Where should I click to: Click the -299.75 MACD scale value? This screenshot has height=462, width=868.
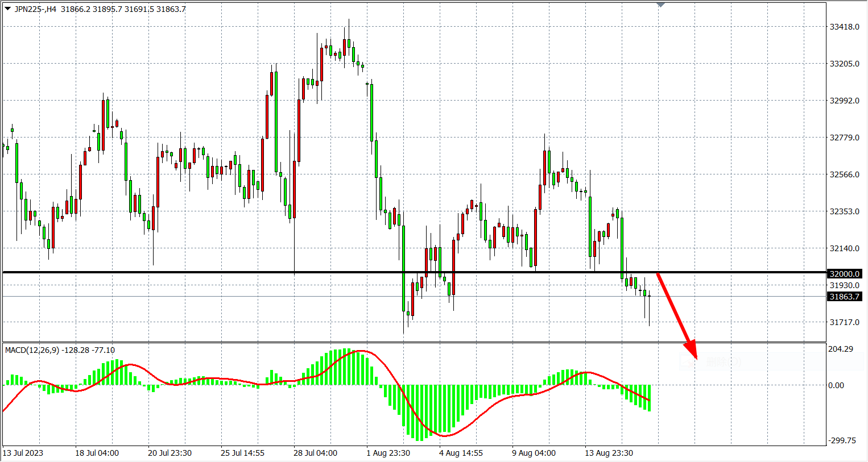tap(842, 440)
